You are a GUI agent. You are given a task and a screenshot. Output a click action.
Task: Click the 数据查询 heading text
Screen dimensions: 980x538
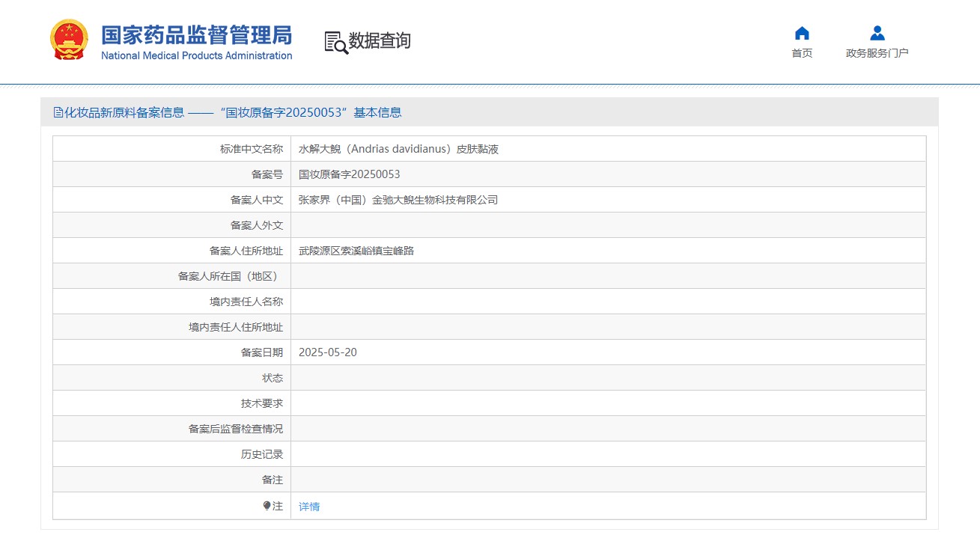[380, 41]
